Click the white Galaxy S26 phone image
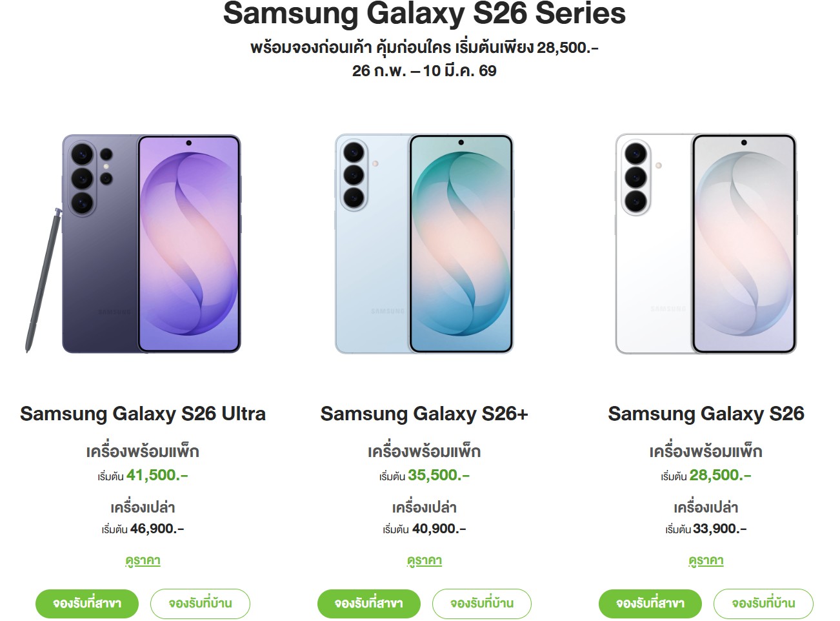 (x=706, y=244)
